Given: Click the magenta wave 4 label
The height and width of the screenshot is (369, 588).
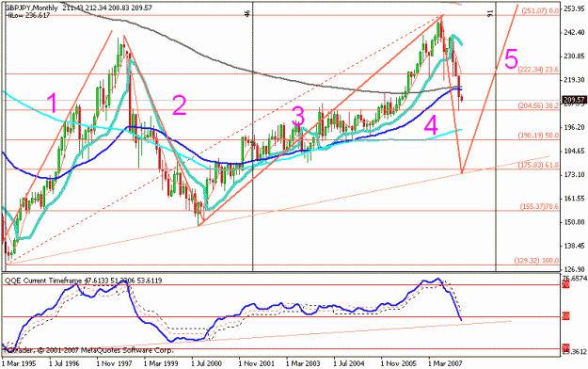Looking at the screenshot, I should [431, 125].
